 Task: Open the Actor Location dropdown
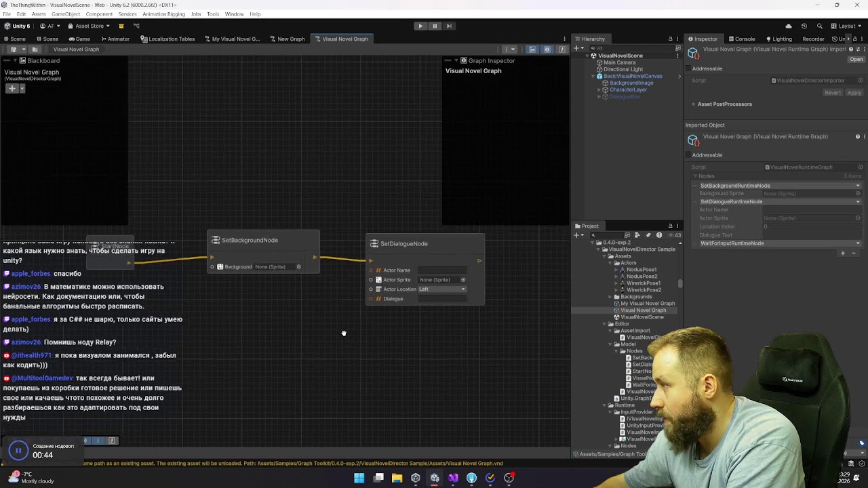tap(442, 289)
